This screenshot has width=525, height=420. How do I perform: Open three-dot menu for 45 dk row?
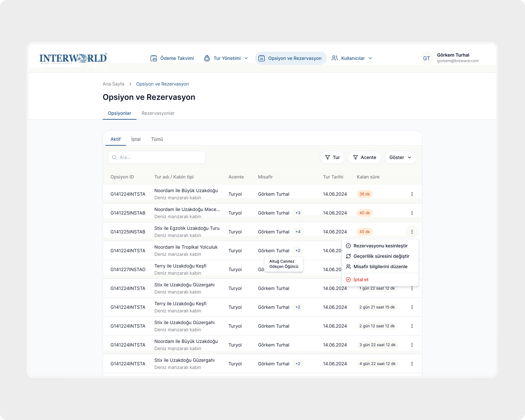point(412,232)
